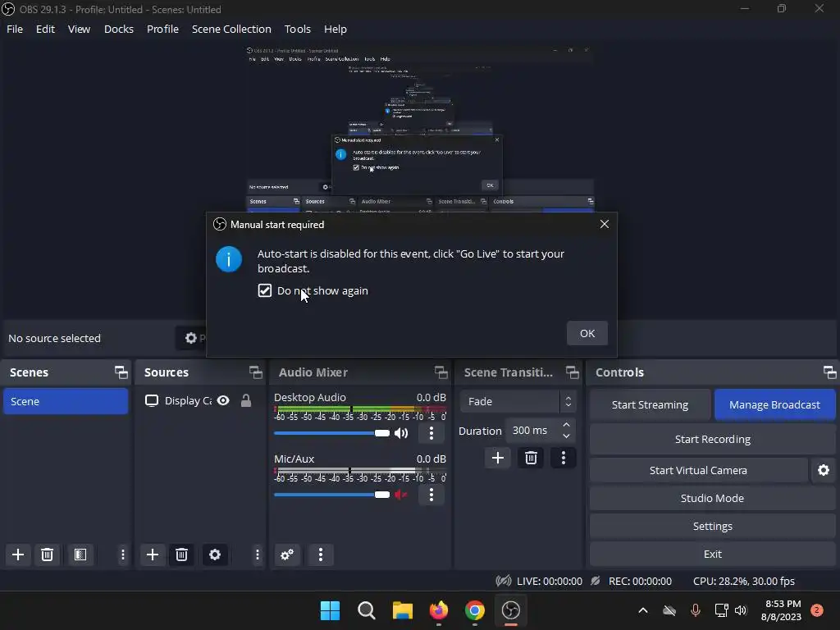Open the Profile menu
This screenshot has height=630, width=840.
(x=163, y=29)
